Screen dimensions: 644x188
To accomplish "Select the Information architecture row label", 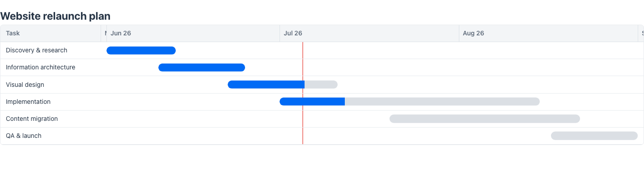I will [x=41, y=67].
